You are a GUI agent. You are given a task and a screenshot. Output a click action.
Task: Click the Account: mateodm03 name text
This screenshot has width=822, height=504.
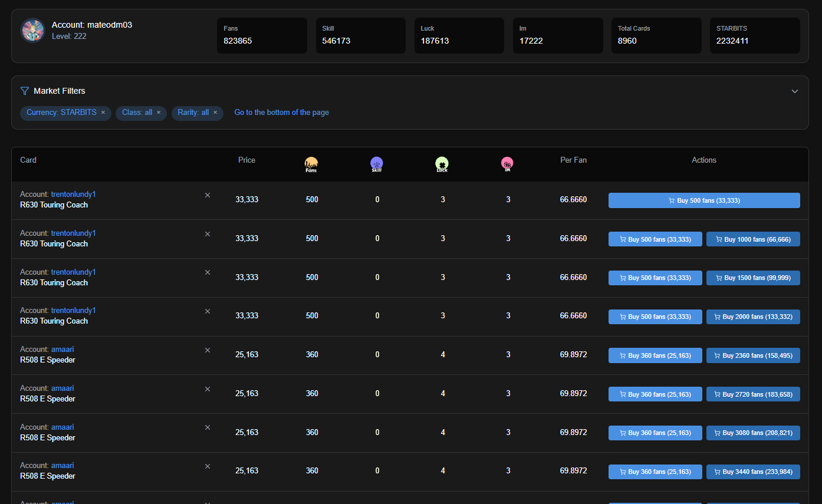click(x=92, y=25)
